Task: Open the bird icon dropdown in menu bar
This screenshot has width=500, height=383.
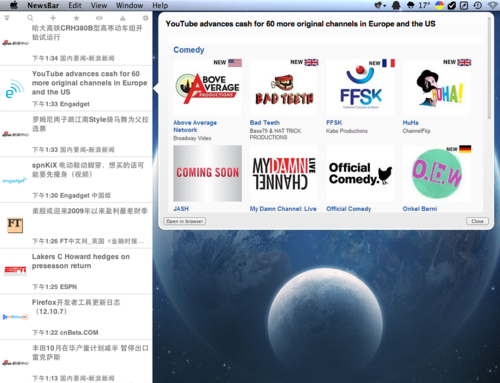Action: [380, 5]
